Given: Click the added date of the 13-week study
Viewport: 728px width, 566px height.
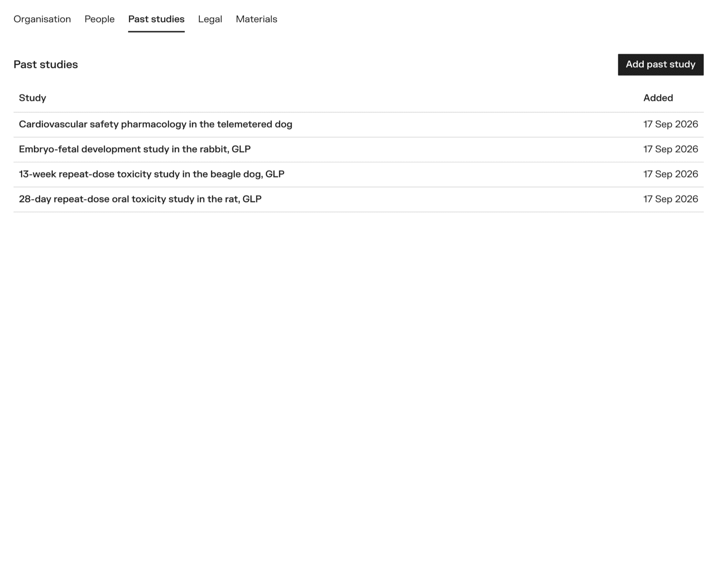Looking at the screenshot, I should 671,174.
